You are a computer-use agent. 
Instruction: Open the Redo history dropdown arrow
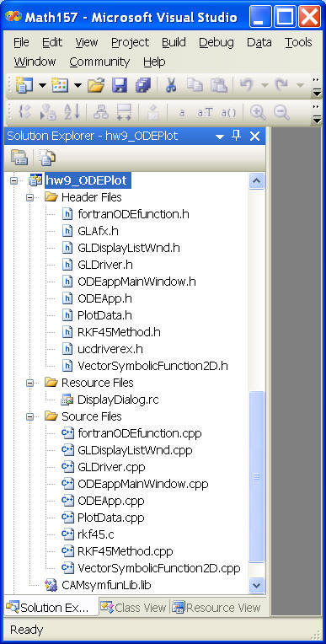[x=300, y=86]
